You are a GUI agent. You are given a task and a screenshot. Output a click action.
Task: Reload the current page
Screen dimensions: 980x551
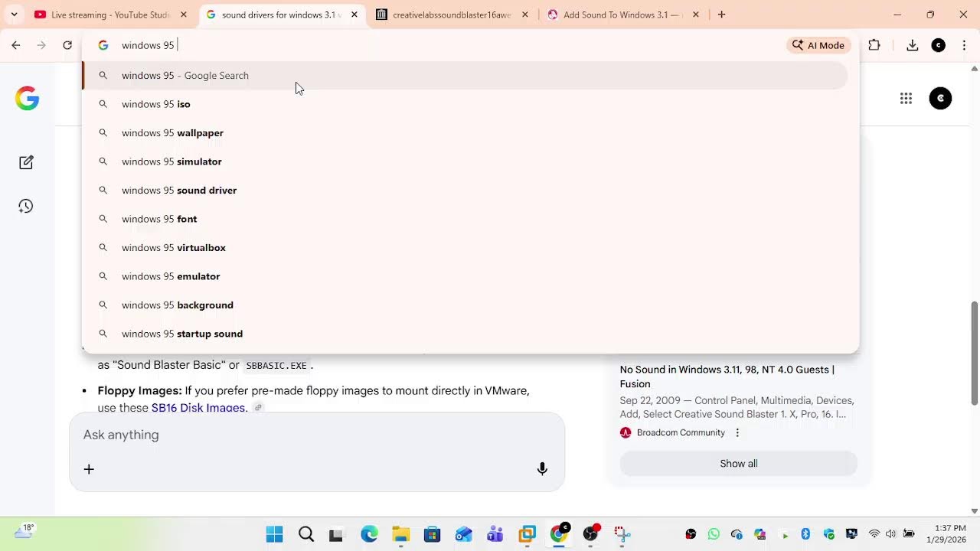coord(67,45)
